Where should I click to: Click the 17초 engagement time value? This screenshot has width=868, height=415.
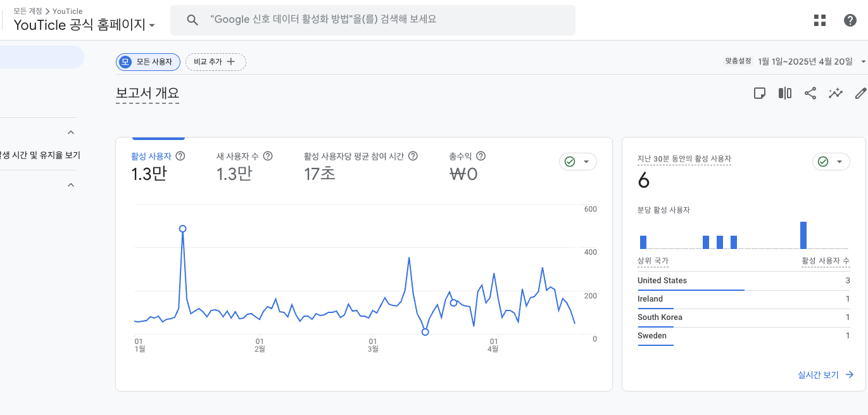click(320, 174)
